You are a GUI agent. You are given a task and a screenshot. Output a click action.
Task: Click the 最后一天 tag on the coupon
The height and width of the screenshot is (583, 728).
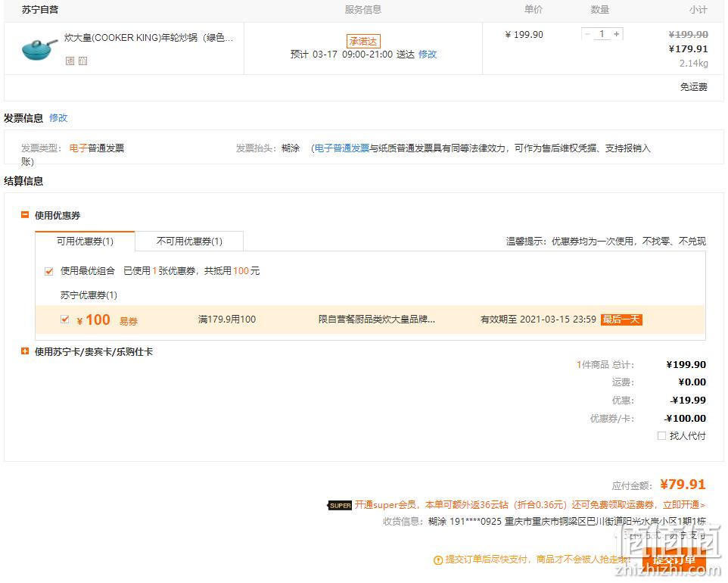622,320
